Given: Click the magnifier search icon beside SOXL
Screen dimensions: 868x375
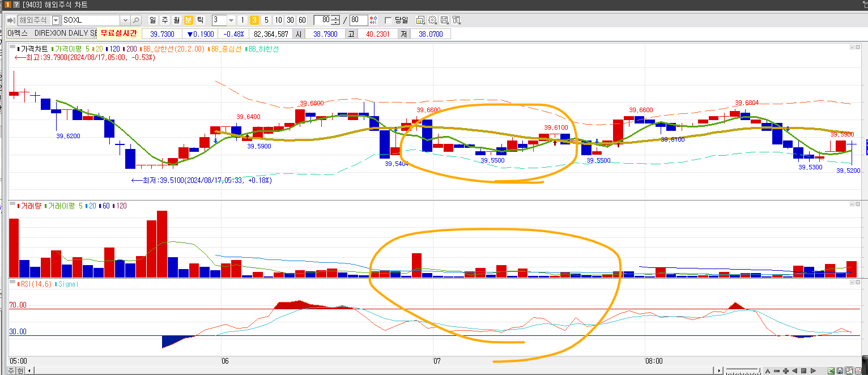Looking at the screenshot, I should pyautogui.click(x=137, y=20).
